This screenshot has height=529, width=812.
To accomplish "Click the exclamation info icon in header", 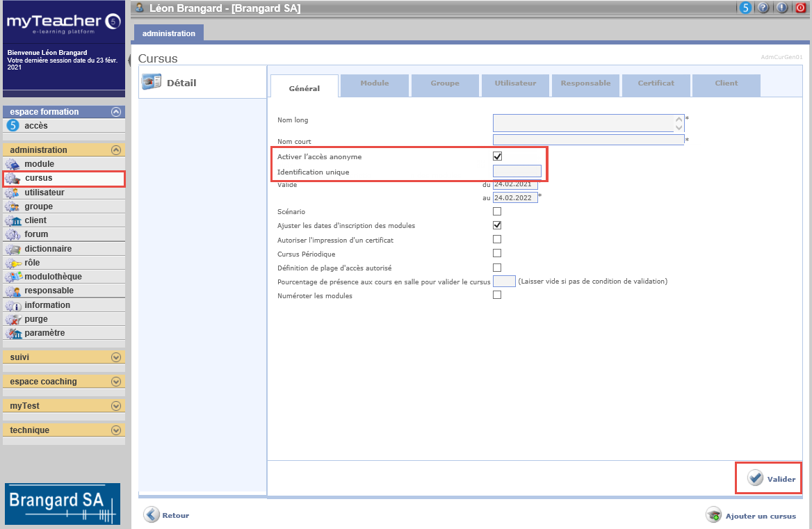I will click(x=781, y=8).
